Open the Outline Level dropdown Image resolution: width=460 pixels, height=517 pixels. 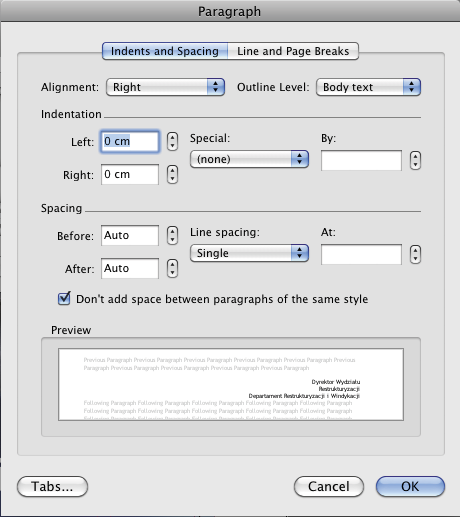(368, 87)
